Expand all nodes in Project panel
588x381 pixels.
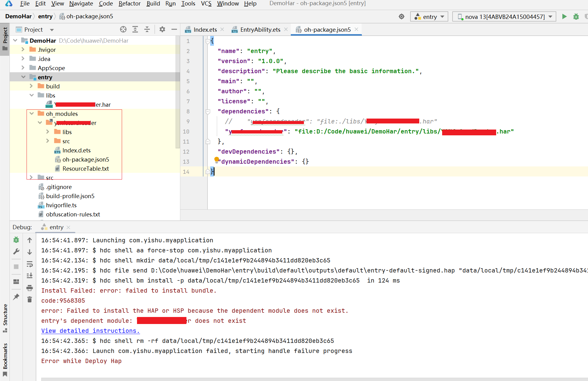pyautogui.click(x=135, y=29)
